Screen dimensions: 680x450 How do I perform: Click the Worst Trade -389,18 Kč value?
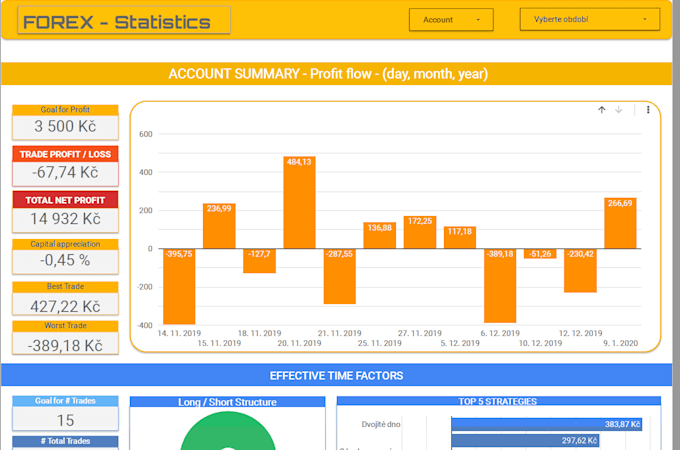click(x=65, y=345)
